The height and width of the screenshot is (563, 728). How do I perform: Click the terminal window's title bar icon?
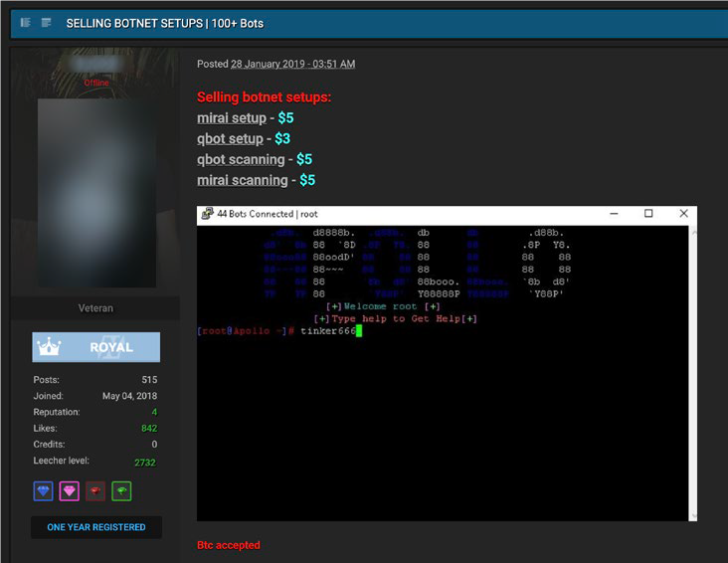point(207,214)
